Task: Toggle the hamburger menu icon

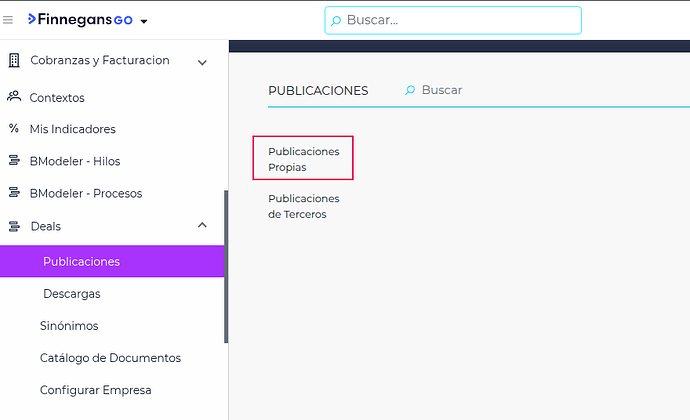Action: (x=8, y=20)
